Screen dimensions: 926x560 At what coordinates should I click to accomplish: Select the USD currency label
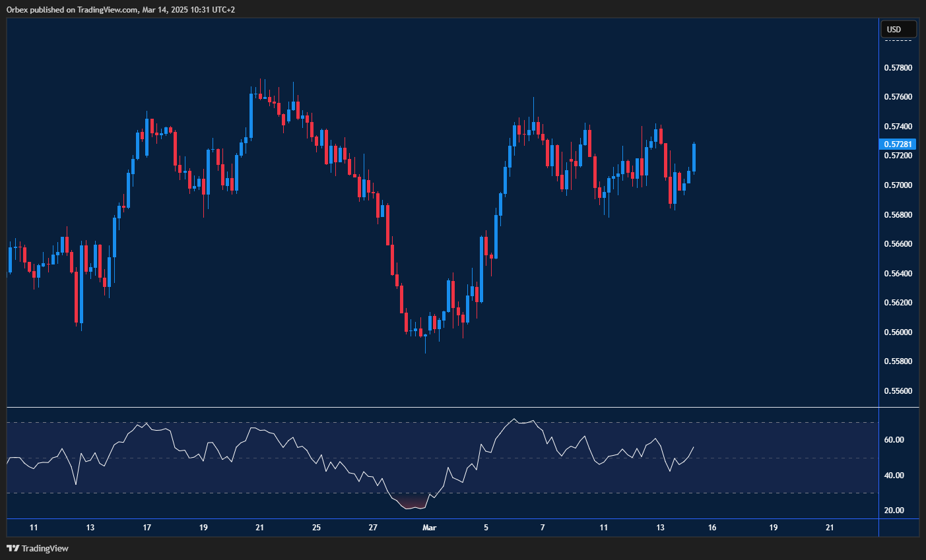click(x=898, y=28)
